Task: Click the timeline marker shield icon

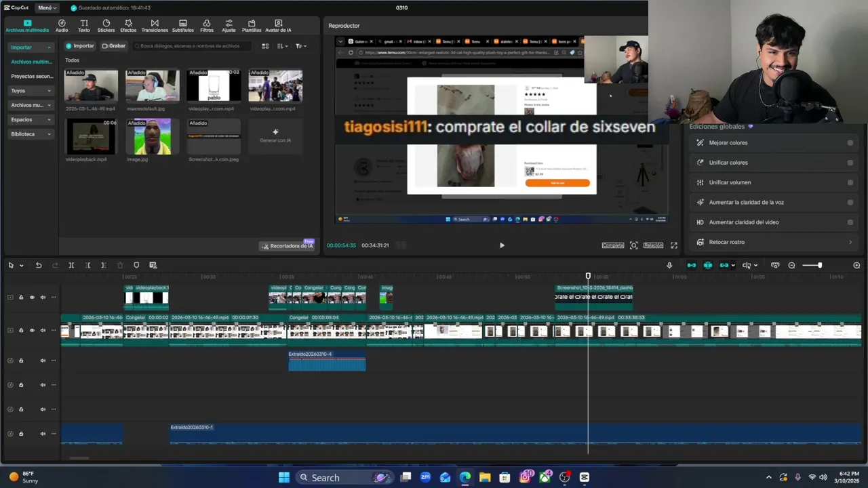Action: pos(136,266)
